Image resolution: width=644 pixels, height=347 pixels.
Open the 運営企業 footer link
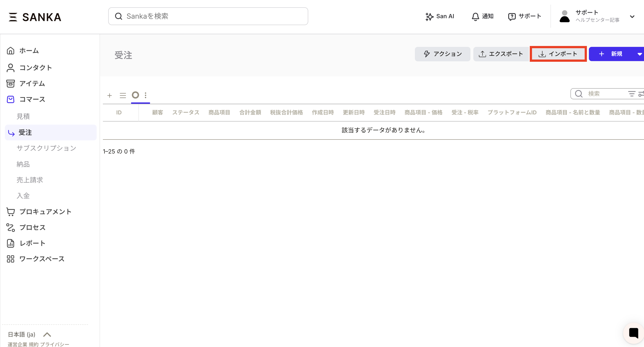point(17,344)
